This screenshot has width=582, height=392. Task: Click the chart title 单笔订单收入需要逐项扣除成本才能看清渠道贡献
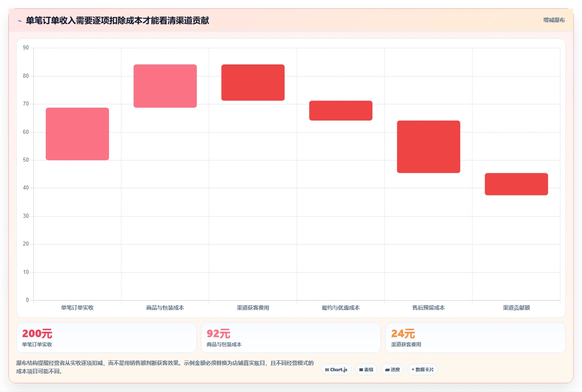[x=117, y=20]
